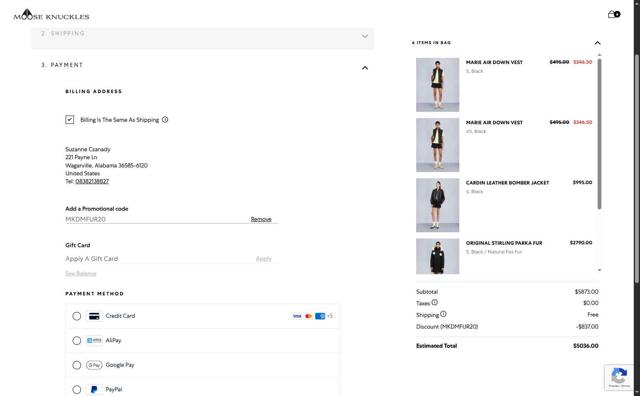Open the Original Stirling Parka Fur thumbnail

[438, 256]
